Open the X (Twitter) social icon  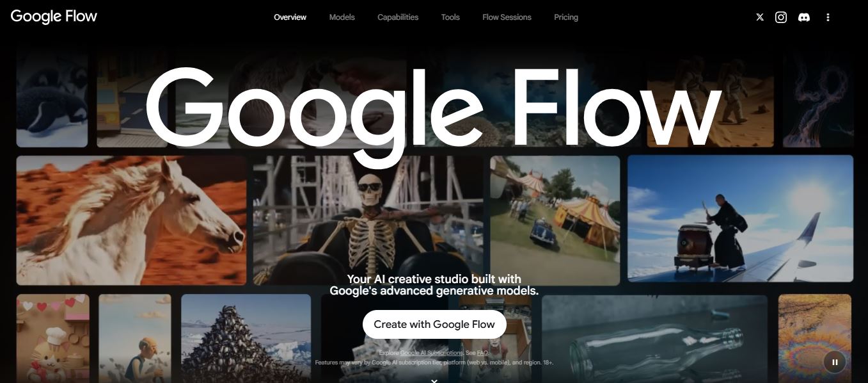[x=760, y=17]
